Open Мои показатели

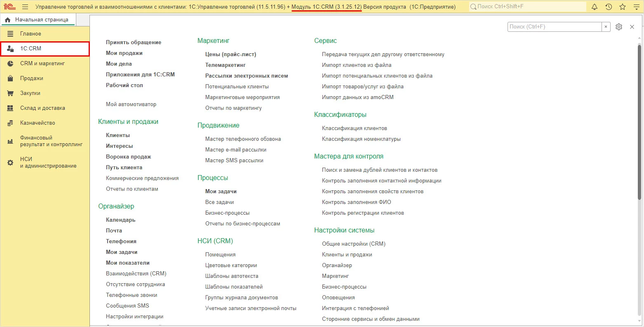pyautogui.click(x=128, y=263)
